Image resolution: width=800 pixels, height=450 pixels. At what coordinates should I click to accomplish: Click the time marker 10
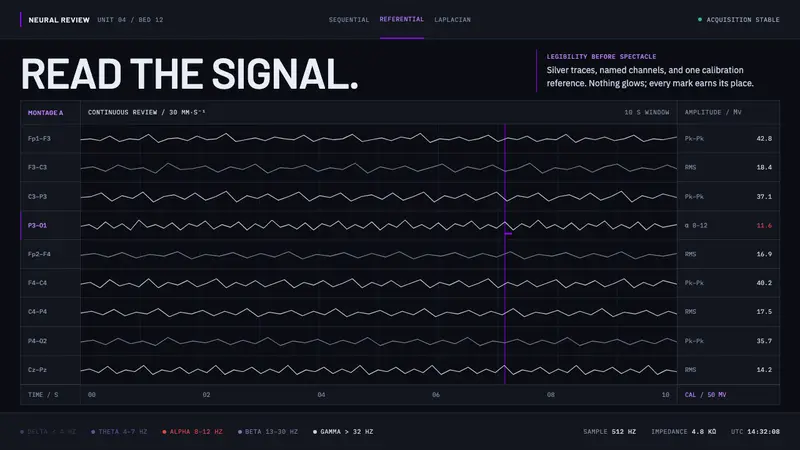coord(665,395)
